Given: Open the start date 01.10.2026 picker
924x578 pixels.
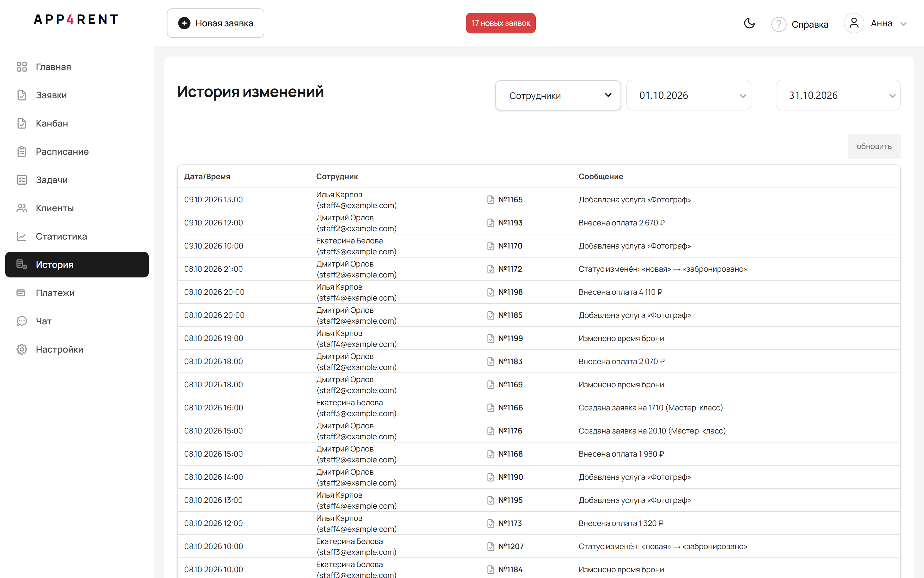Looking at the screenshot, I should (x=689, y=96).
